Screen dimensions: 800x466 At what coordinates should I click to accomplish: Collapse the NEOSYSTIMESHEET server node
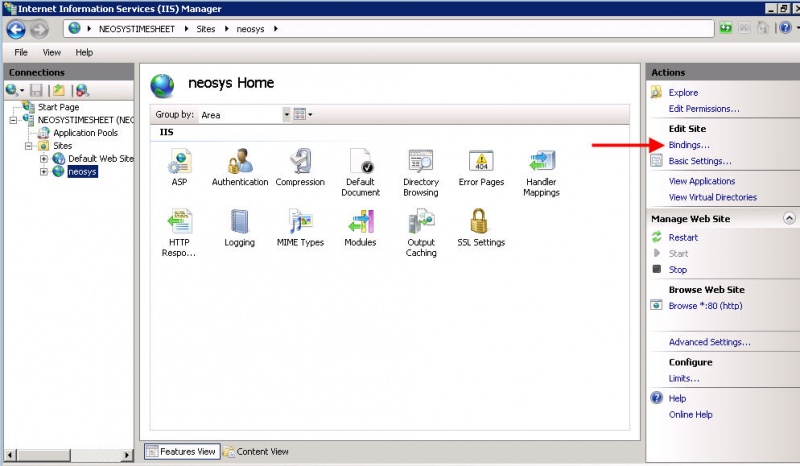[14, 120]
